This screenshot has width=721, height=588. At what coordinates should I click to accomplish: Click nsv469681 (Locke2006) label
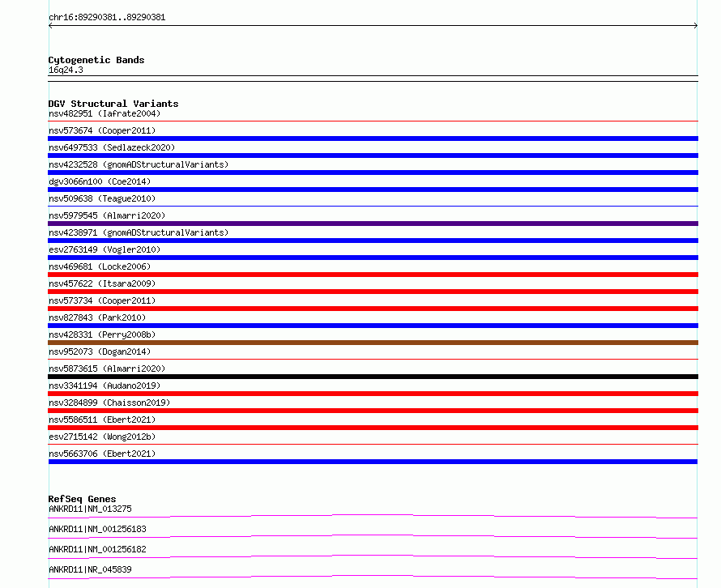click(x=100, y=266)
